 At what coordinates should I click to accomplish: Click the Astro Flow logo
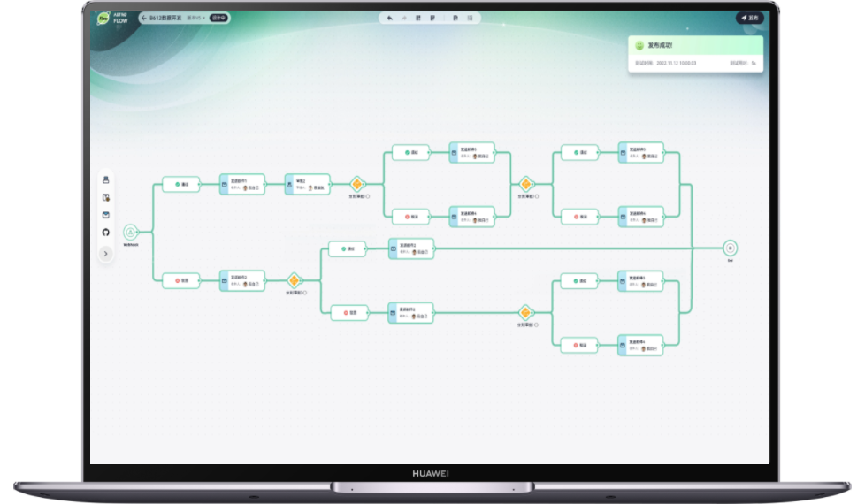[103, 18]
